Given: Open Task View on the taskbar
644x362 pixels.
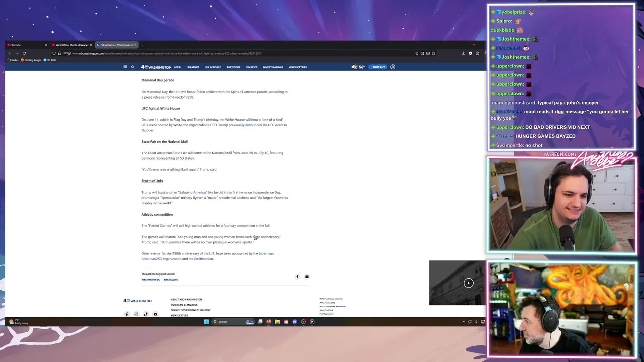Looking at the screenshot, I should [x=260, y=322].
